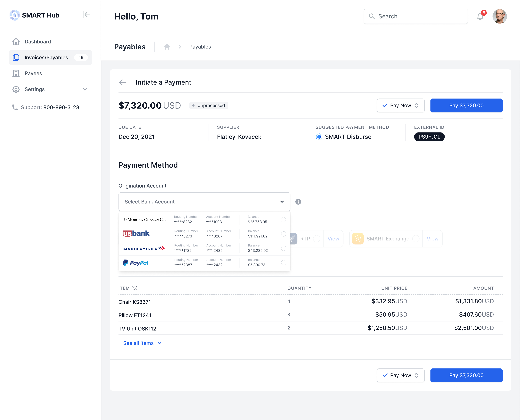Select the JPMorgan Chase account radio
This screenshot has width=520, height=420.
tap(283, 219)
